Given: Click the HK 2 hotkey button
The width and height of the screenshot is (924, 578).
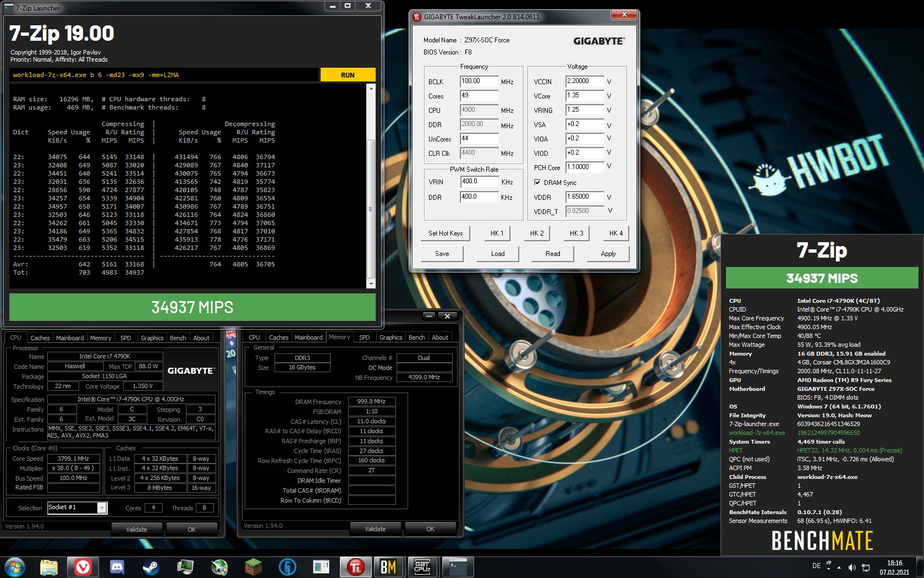Looking at the screenshot, I should pyautogui.click(x=537, y=233).
